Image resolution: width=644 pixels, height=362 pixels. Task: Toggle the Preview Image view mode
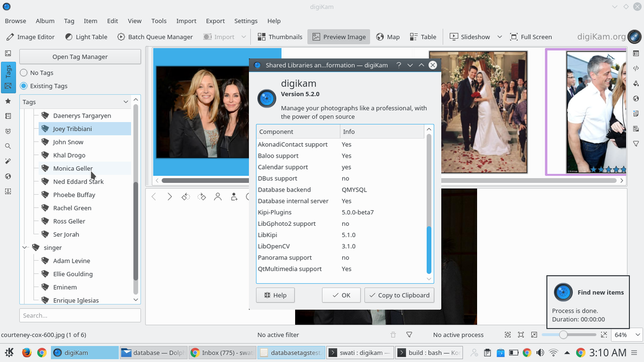pyautogui.click(x=339, y=37)
